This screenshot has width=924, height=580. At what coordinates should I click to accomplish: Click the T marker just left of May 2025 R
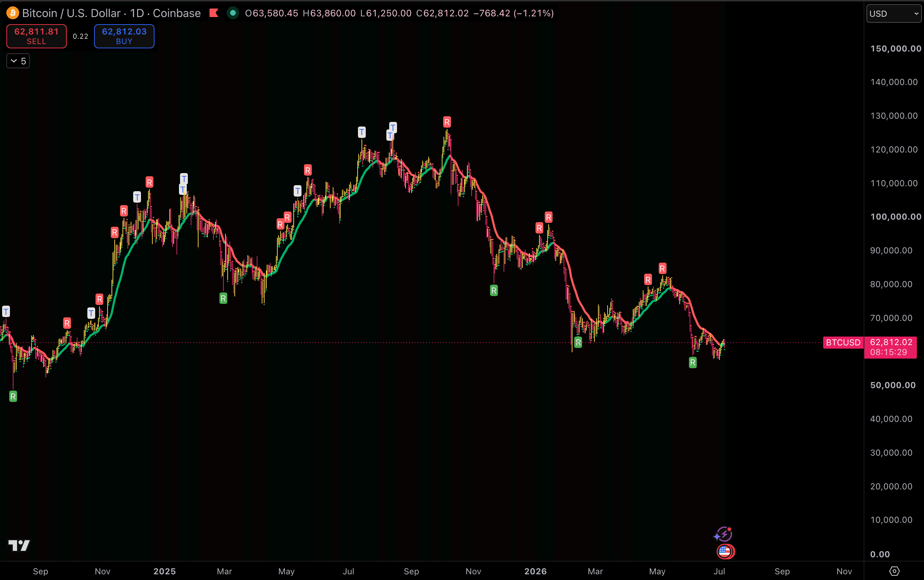298,190
